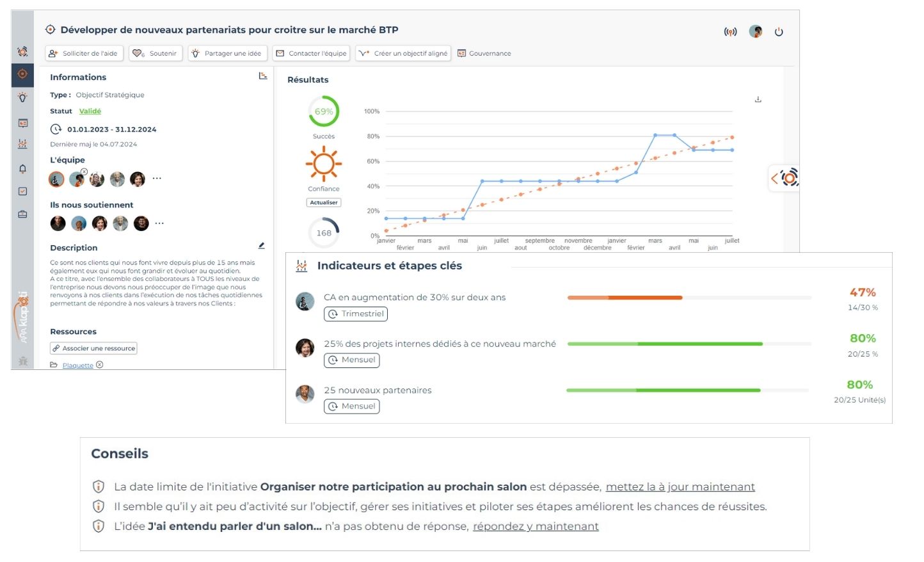Show more team members with L'équipe ellipsis
Screen dimensions: 924x562
157,179
